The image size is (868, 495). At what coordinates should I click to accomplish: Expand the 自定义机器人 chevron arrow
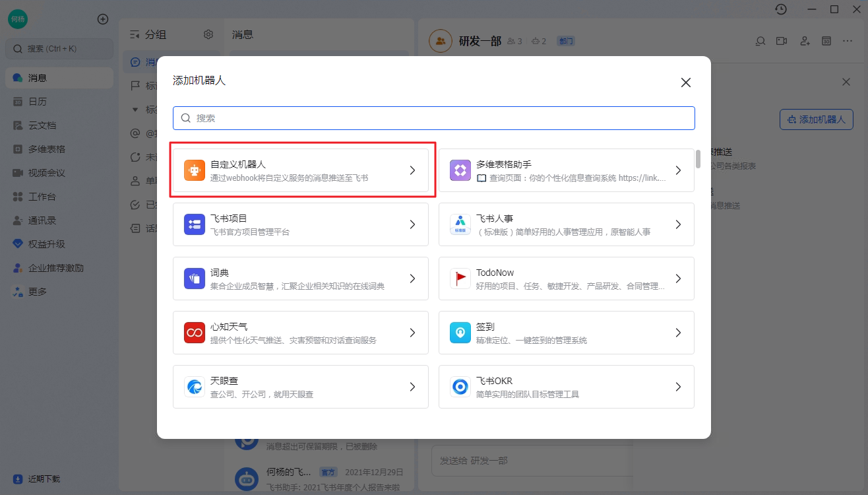[412, 170]
